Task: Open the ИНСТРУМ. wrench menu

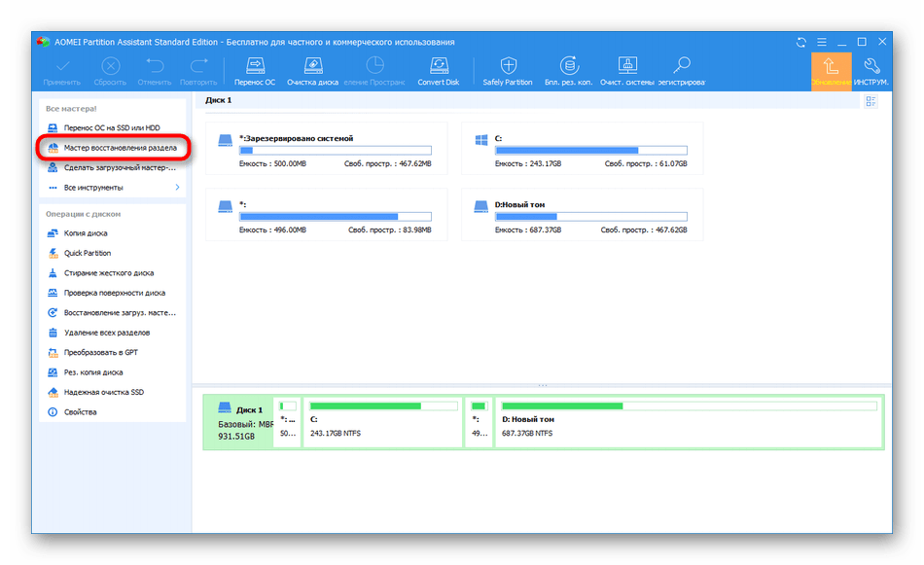Action: (871, 71)
